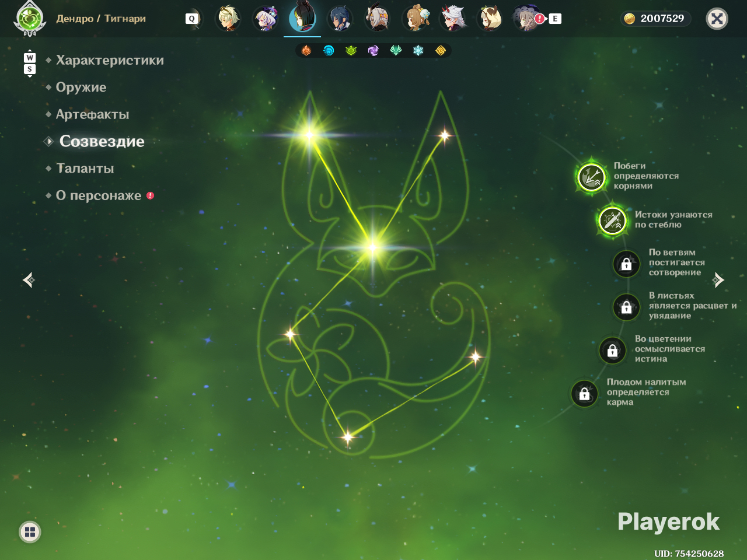Click the bright star at the fox's forehead
The height and width of the screenshot is (560, 747).
point(373,247)
